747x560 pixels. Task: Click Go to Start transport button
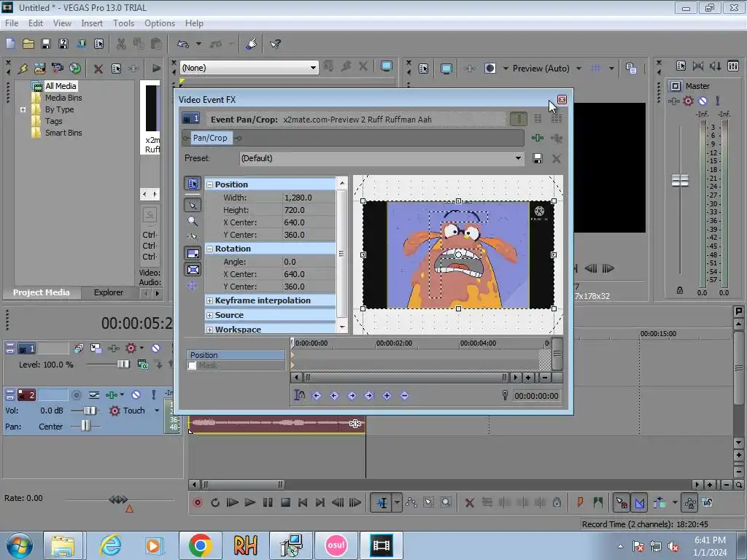pyautogui.click(x=303, y=502)
